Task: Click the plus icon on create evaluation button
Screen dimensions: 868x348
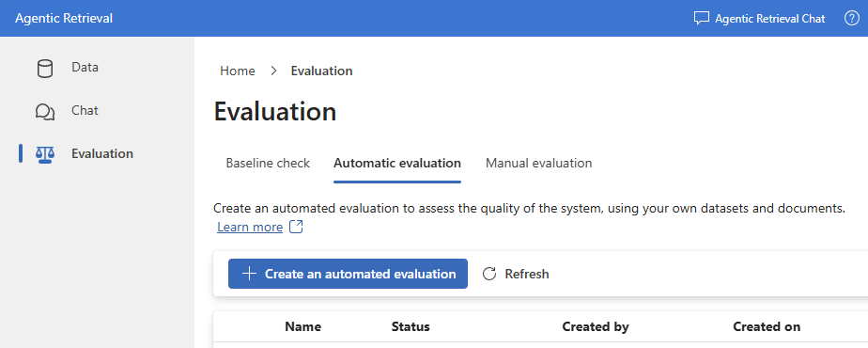Action: point(250,274)
